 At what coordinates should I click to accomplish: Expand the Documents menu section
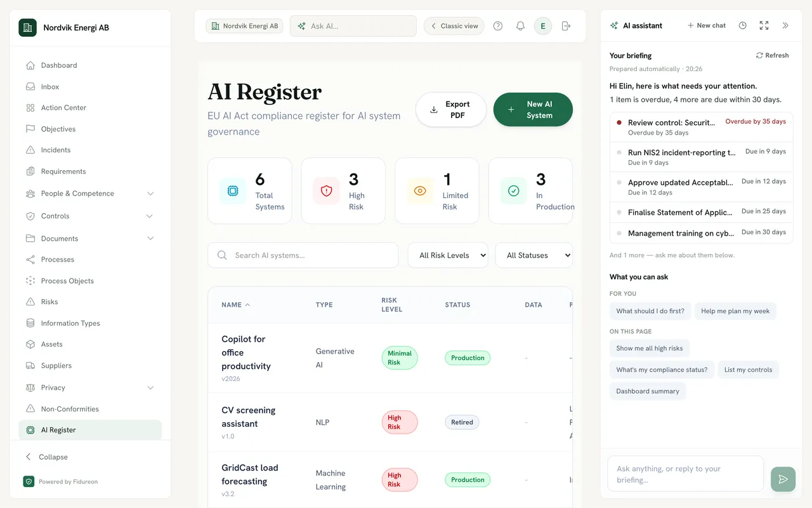90,239
